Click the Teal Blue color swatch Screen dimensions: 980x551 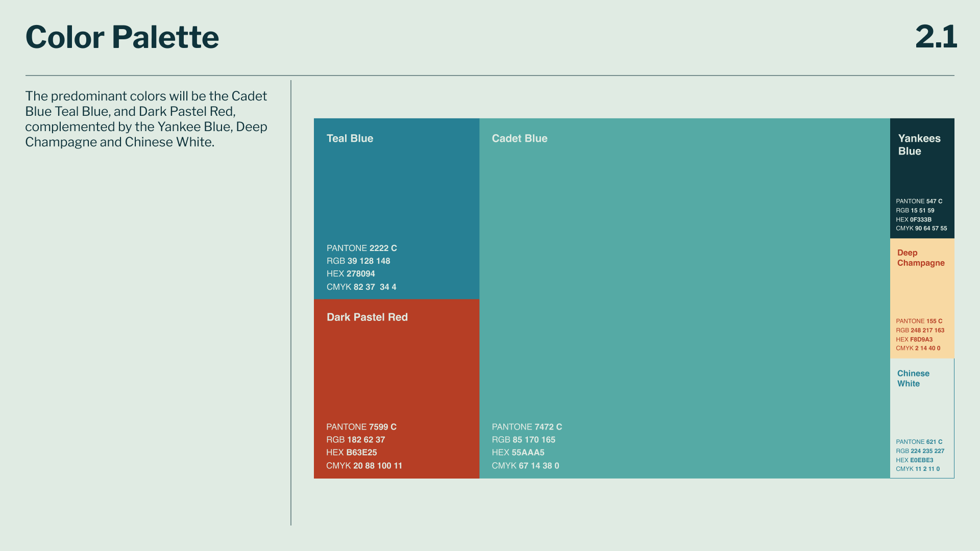(396, 194)
